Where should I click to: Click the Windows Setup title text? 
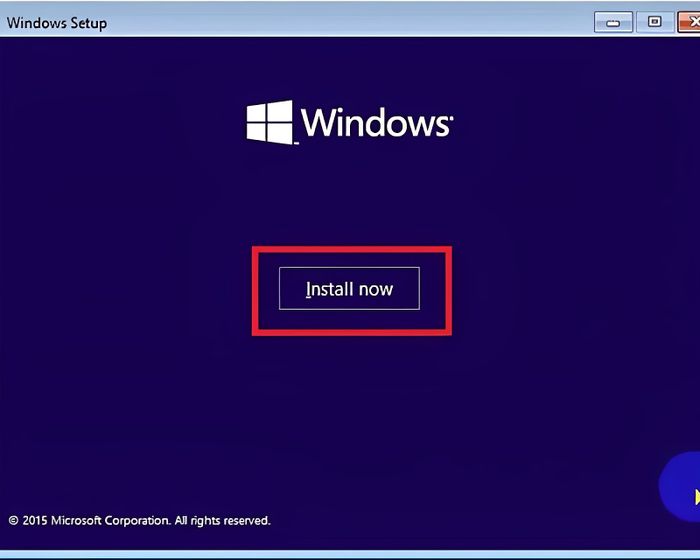[x=57, y=23]
